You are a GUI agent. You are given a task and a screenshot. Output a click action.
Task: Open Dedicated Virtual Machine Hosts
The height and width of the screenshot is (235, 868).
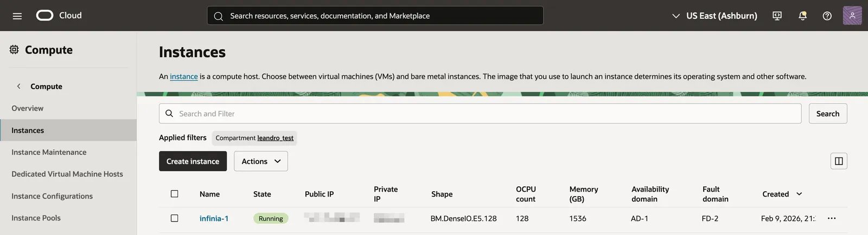pos(68,174)
